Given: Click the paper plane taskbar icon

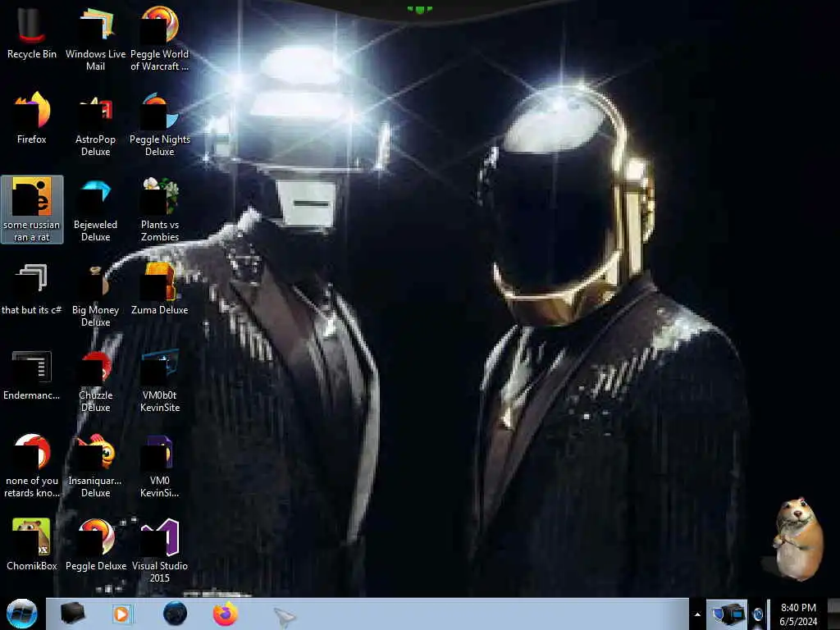Looking at the screenshot, I should [284, 617].
